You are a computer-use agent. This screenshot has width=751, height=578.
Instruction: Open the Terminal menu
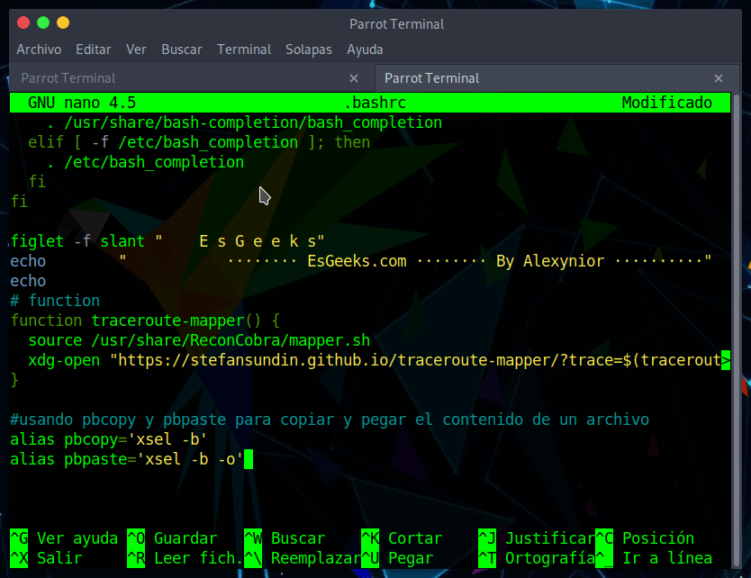(244, 49)
